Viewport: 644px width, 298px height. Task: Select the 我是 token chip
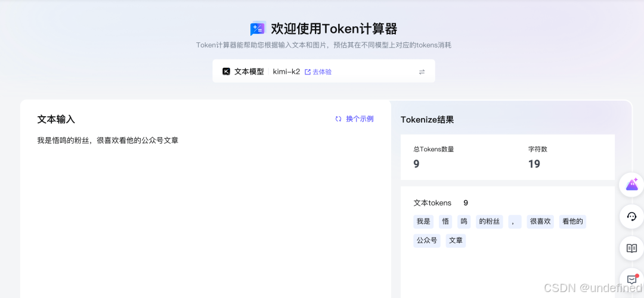pyautogui.click(x=423, y=222)
